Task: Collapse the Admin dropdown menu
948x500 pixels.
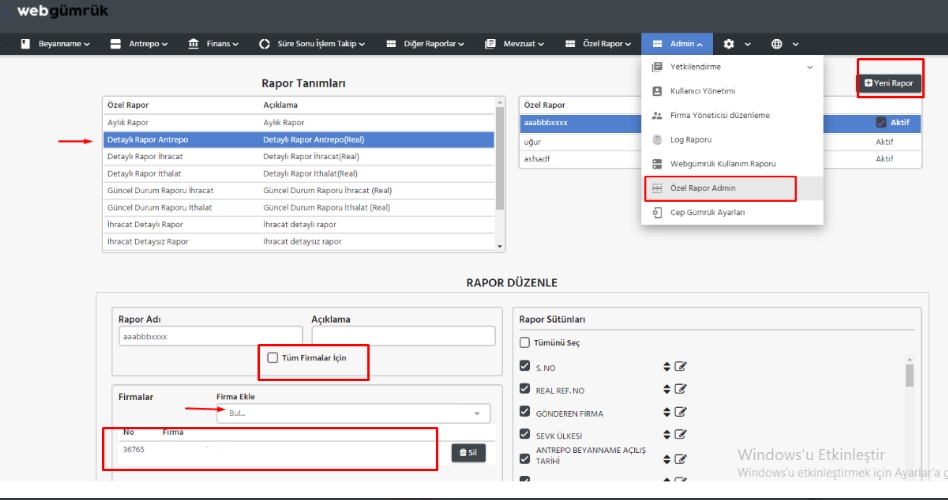Action: tap(677, 44)
